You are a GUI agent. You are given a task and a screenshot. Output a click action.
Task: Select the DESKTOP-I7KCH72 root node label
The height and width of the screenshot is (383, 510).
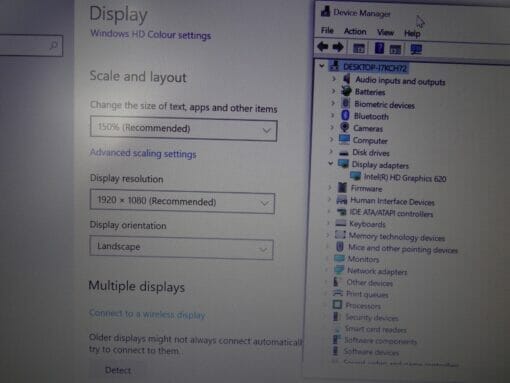375,67
